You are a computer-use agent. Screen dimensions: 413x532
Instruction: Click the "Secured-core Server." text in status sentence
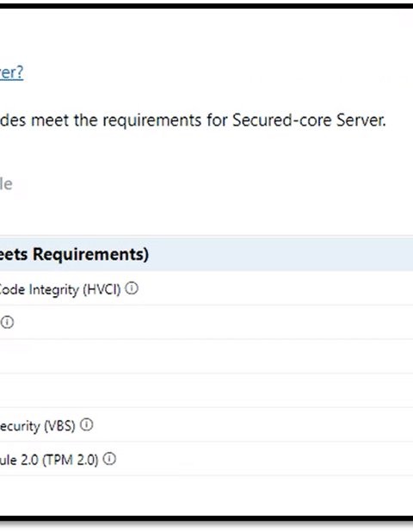click(309, 121)
